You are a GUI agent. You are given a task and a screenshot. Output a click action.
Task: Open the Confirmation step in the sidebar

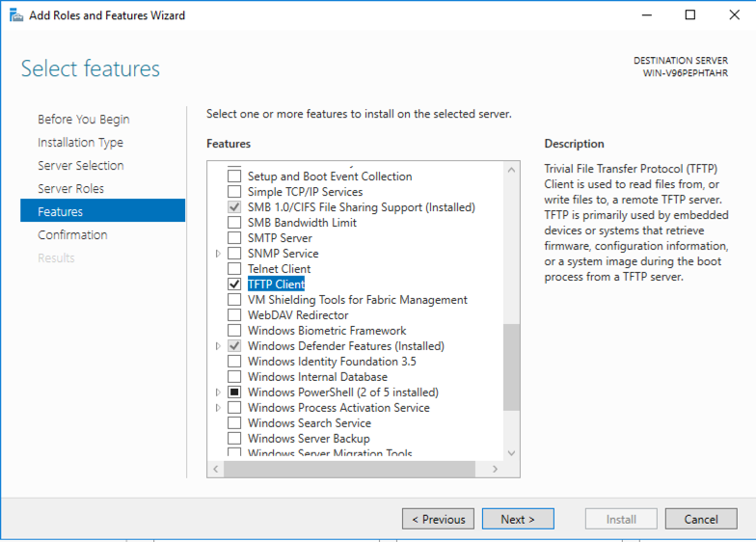(72, 235)
